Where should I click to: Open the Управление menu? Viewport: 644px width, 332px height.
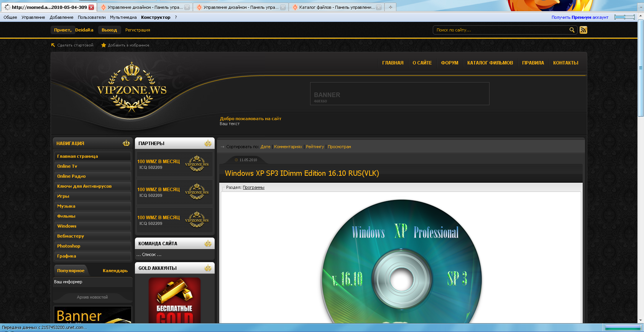coord(33,17)
